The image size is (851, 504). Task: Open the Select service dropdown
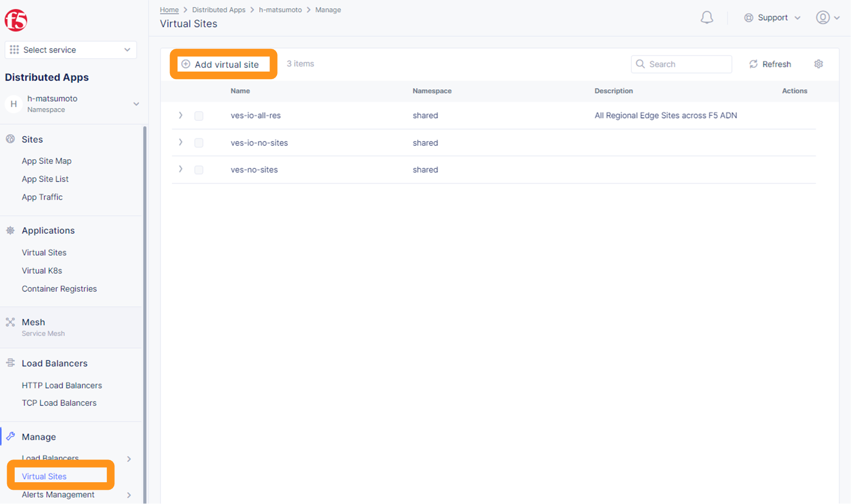point(71,50)
